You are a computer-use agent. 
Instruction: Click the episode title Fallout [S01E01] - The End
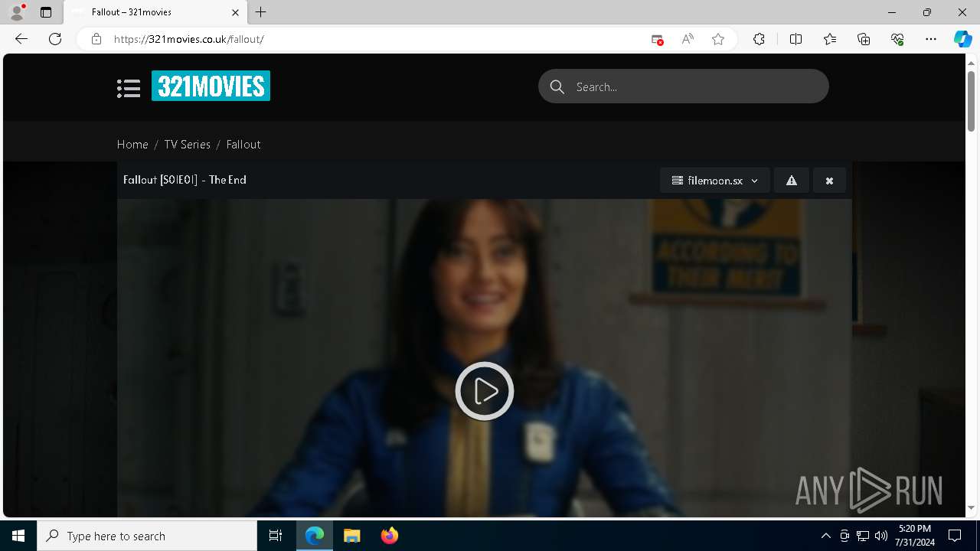[185, 180]
